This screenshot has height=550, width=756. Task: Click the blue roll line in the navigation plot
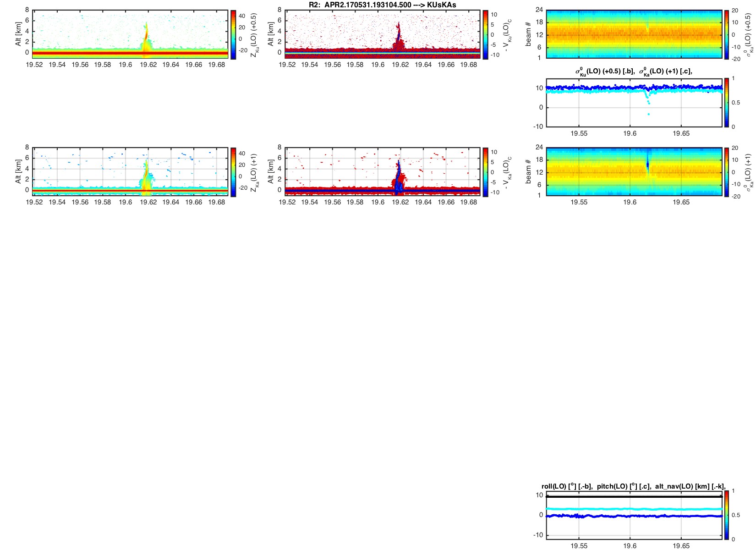point(634,516)
